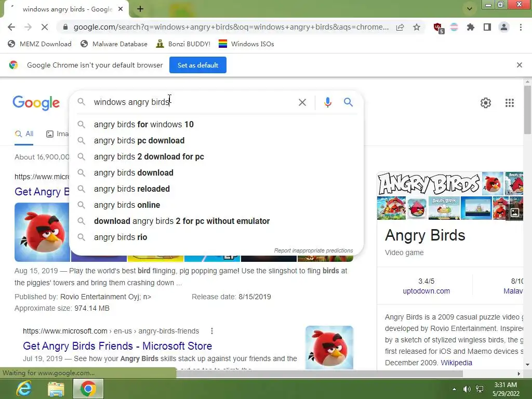The height and width of the screenshot is (399, 532).
Task: Select suggestion 'angry birds online'
Action: click(217, 205)
